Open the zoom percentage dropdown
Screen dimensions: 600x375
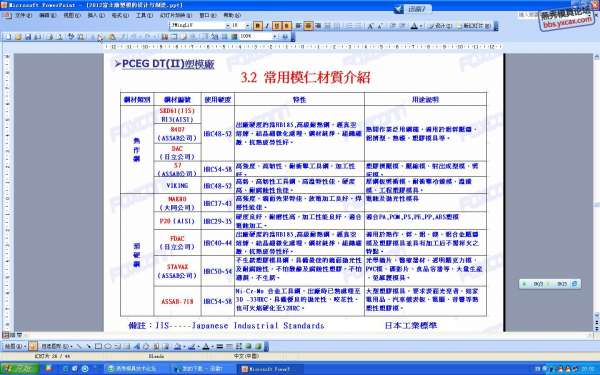pyautogui.click(x=274, y=36)
